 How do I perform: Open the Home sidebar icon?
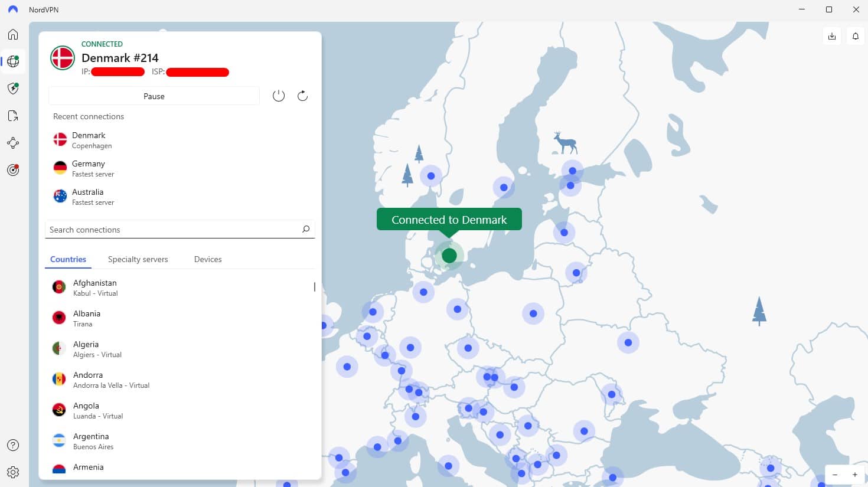pos(13,34)
